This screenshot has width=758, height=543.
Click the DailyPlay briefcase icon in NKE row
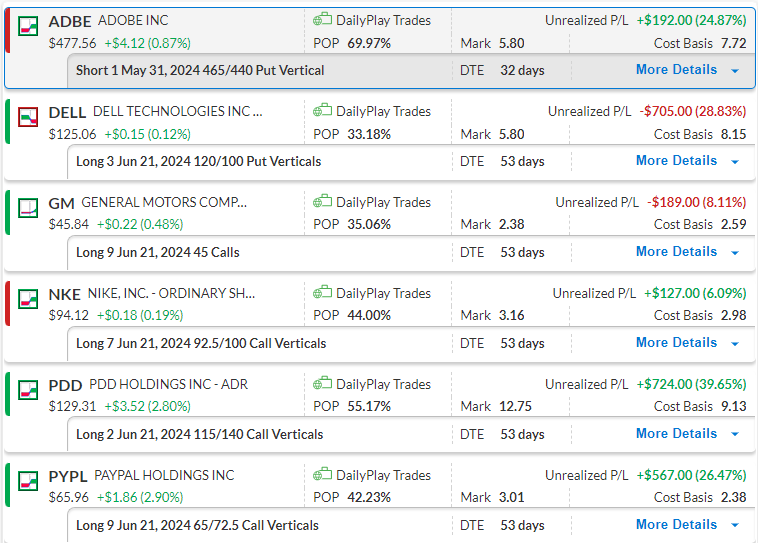322,293
